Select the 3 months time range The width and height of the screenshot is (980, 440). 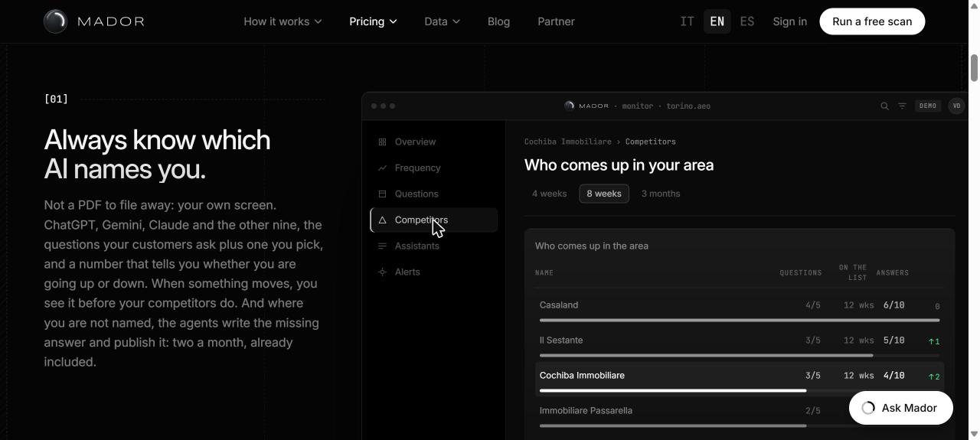661,194
